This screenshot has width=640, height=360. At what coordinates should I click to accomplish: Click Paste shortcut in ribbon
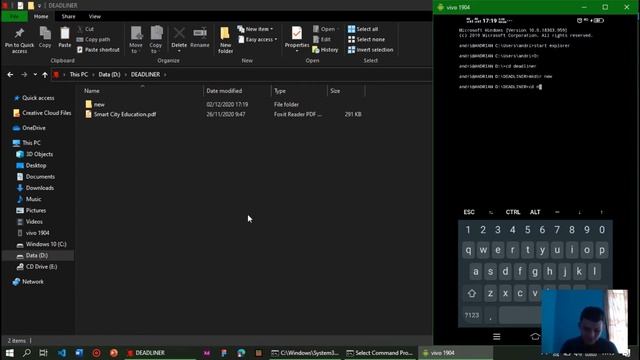click(x=98, y=50)
